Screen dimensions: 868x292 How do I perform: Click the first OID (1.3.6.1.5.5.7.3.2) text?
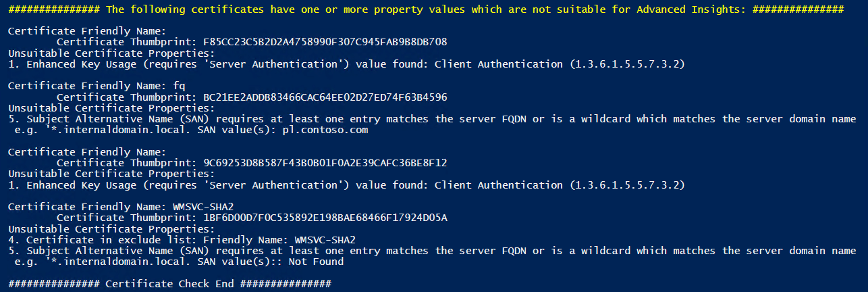click(x=627, y=64)
